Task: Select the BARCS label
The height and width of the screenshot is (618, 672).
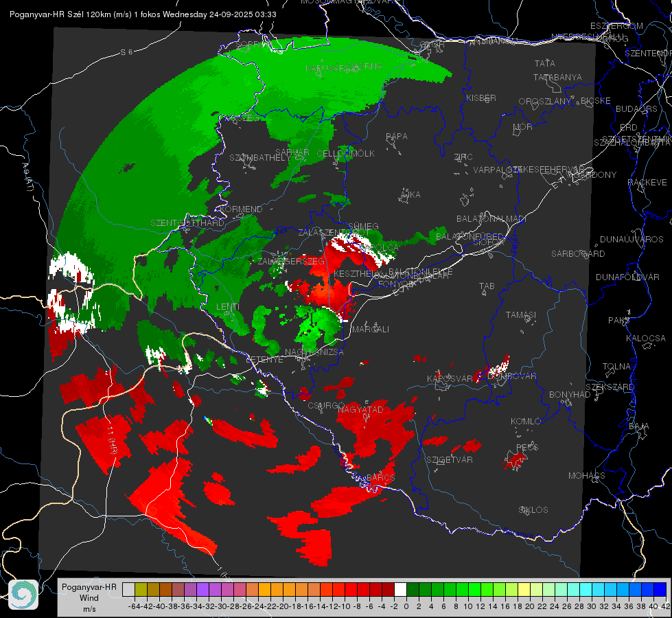Action: pos(381,477)
